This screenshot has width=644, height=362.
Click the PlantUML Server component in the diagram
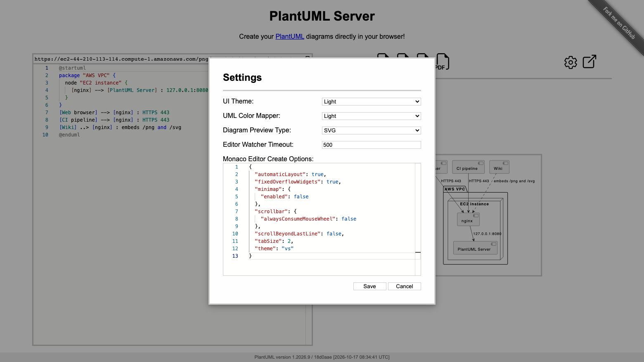475,248
